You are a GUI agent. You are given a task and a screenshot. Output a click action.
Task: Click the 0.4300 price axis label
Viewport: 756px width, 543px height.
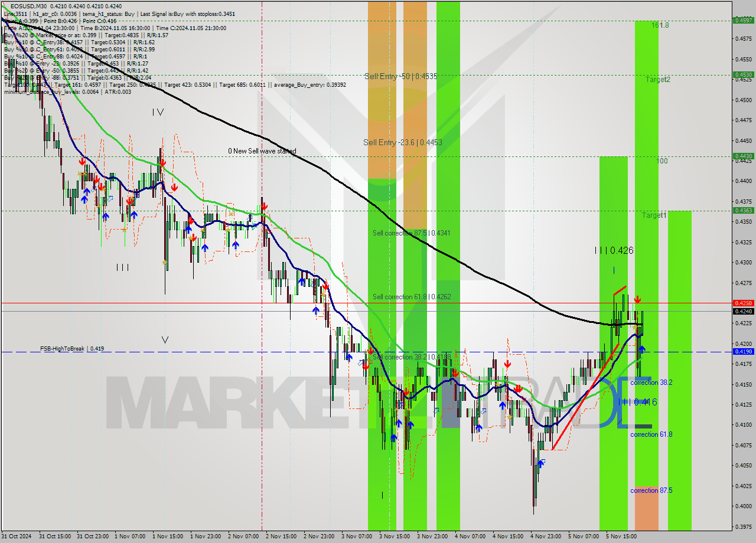[744, 262]
